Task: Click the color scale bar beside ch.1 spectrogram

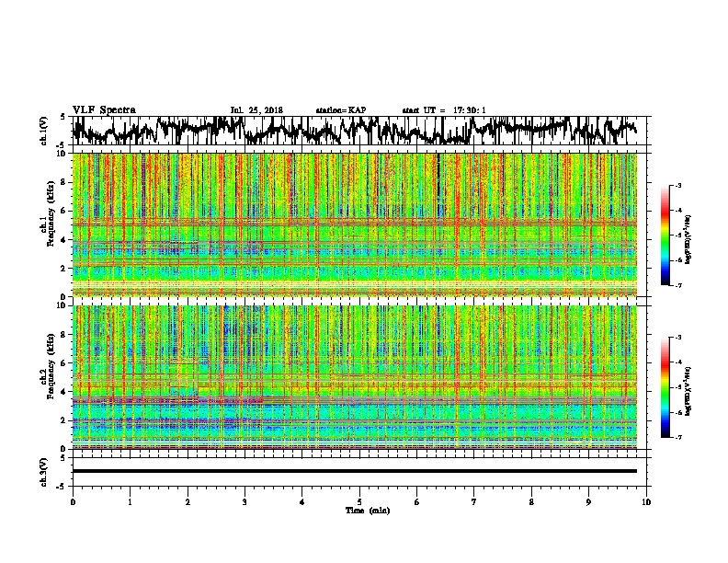Action: tap(665, 236)
